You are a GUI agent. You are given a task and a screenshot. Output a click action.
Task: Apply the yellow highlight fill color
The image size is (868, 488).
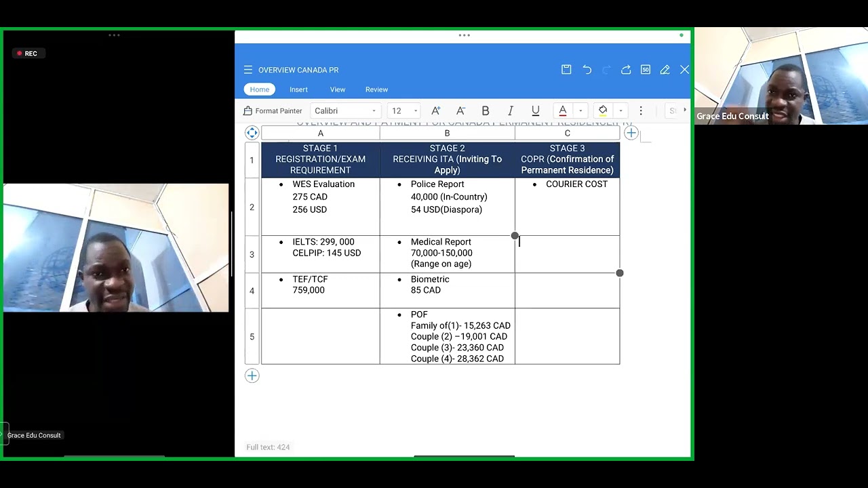[x=603, y=110]
